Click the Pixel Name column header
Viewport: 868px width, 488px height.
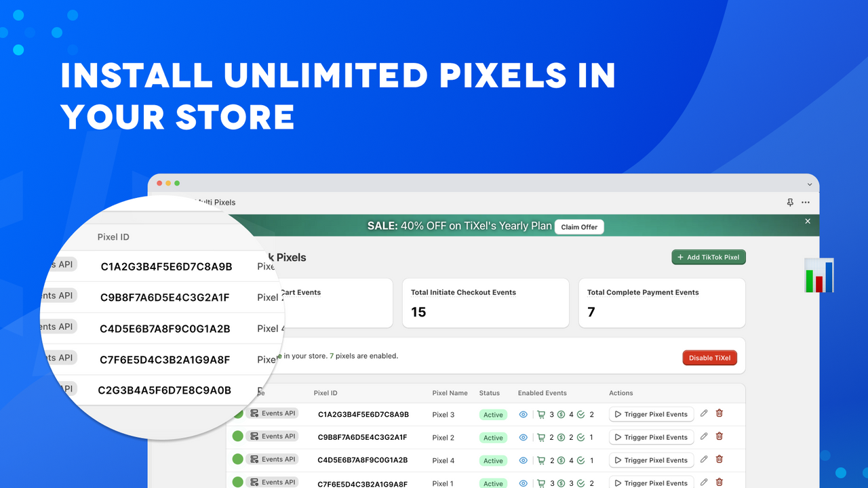pyautogui.click(x=450, y=393)
